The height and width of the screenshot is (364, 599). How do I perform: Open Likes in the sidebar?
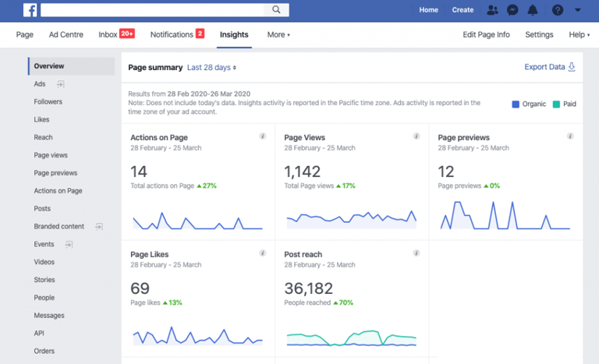pos(41,119)
